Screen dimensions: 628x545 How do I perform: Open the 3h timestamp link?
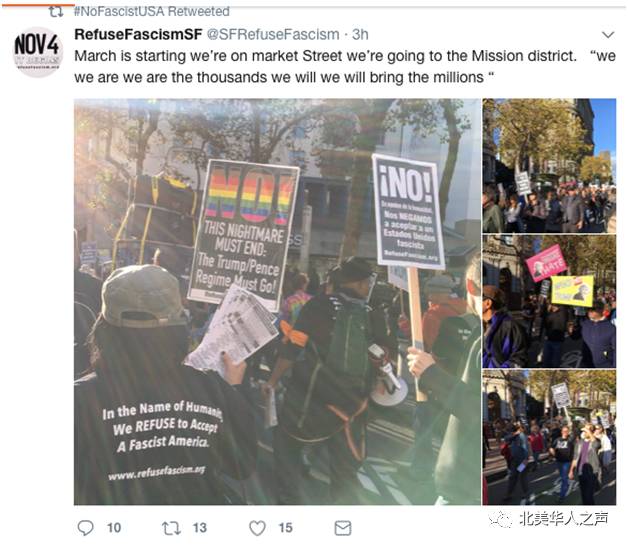click(x=360, y=34)
